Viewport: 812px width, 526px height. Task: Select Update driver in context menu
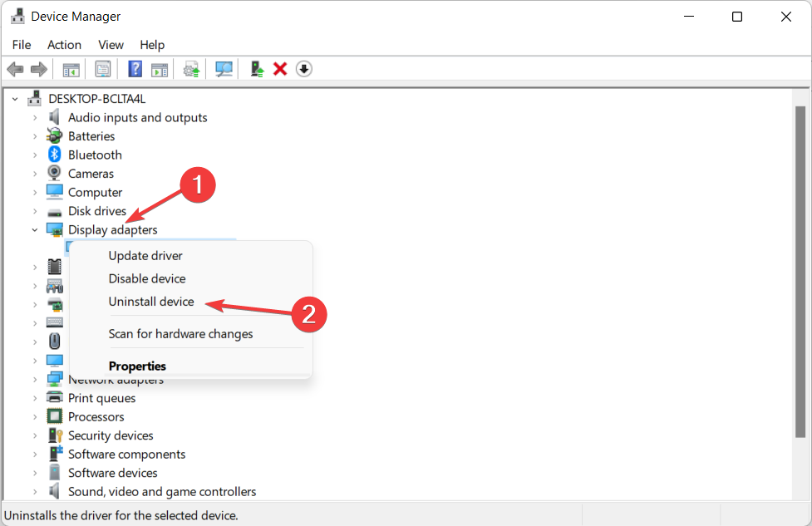[145, 256]
